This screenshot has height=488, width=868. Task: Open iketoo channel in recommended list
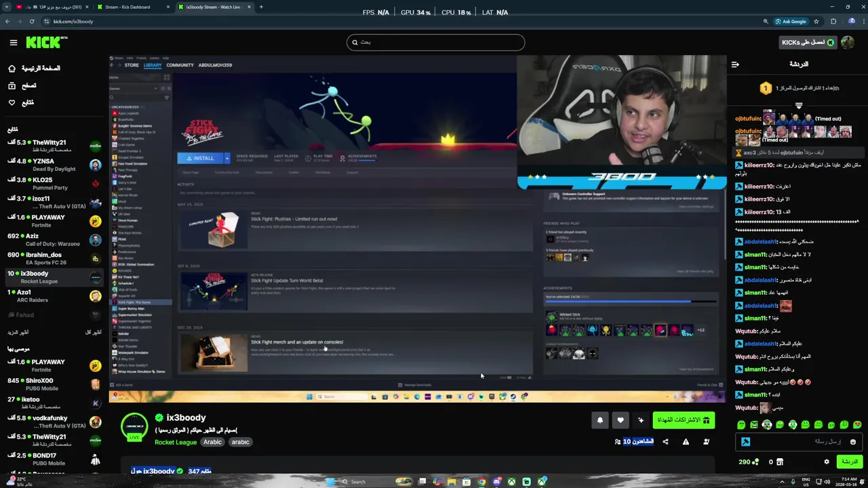(53, 403)
